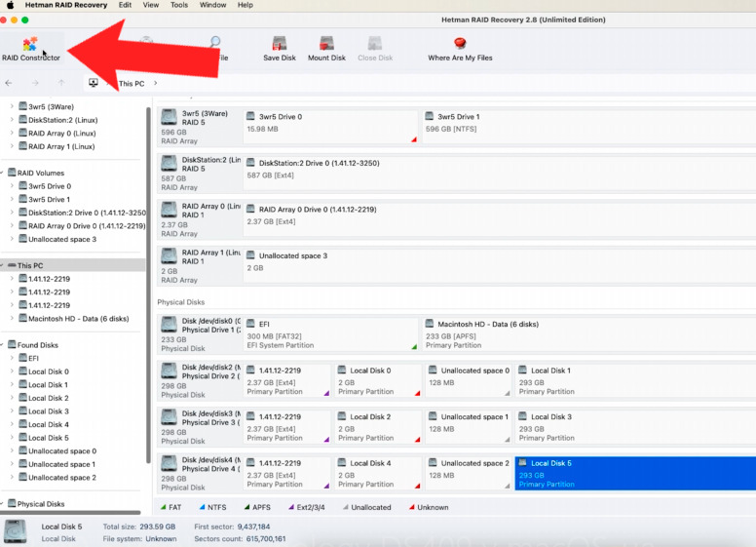Select DiskStation:2 Drive 0 587 GB Ext4 partition
Screen dimensions: 756x547
point(500,174)
